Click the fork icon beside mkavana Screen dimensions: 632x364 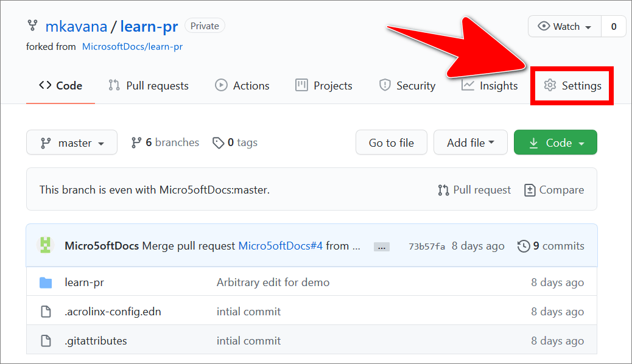(32, 26)
